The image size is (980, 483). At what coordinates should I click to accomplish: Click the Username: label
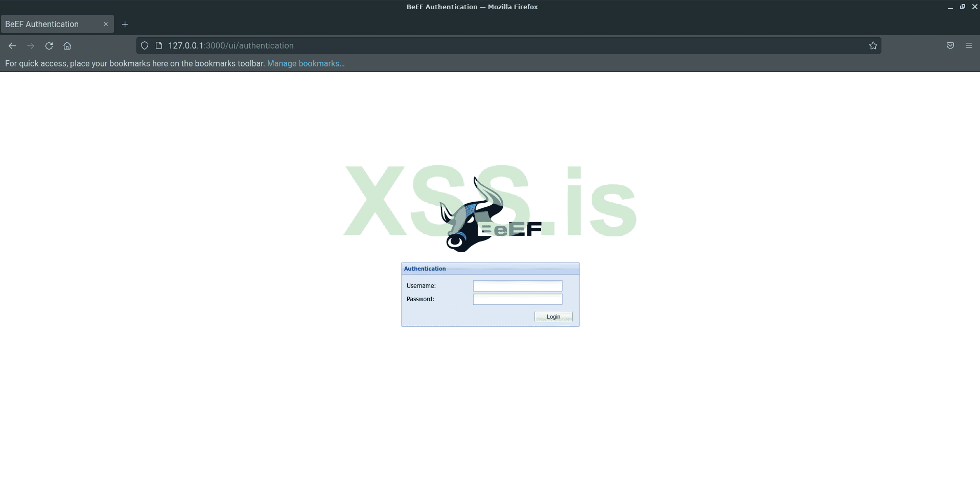pos(421,286)
